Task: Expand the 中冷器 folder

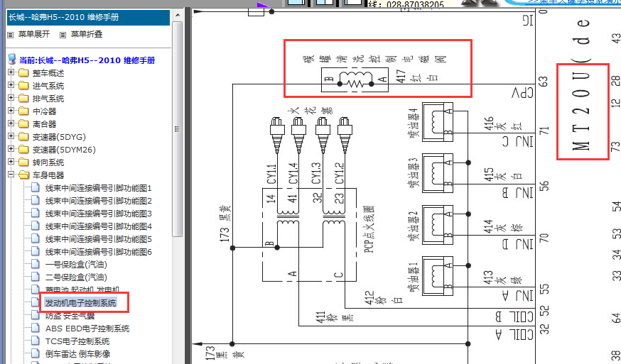Action: [11, 111]
